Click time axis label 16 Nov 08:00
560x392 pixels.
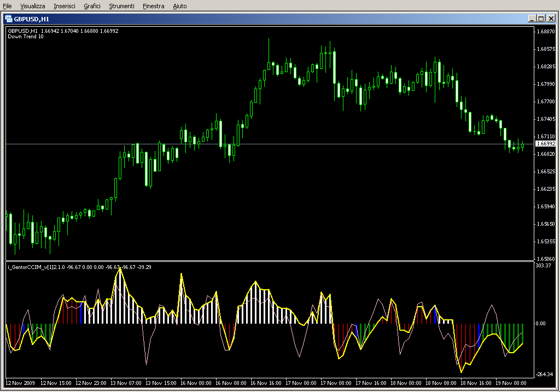[231, 383]
